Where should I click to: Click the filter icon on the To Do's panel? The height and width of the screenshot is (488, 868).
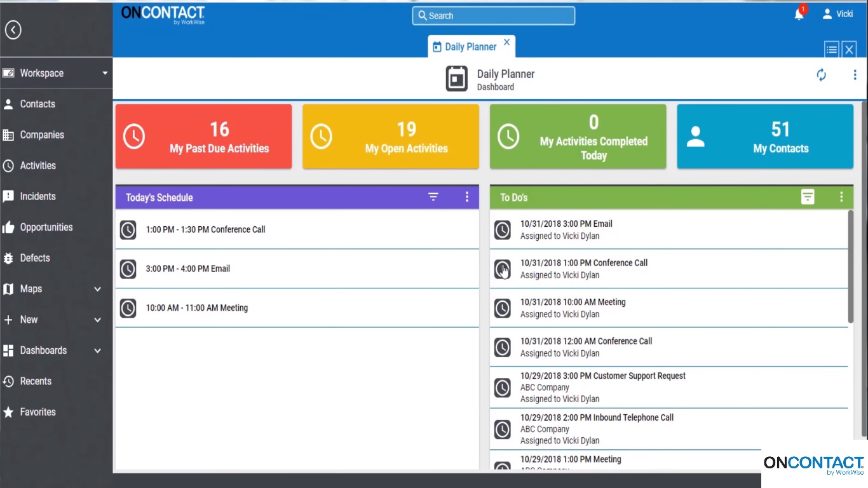coord(808,197)
